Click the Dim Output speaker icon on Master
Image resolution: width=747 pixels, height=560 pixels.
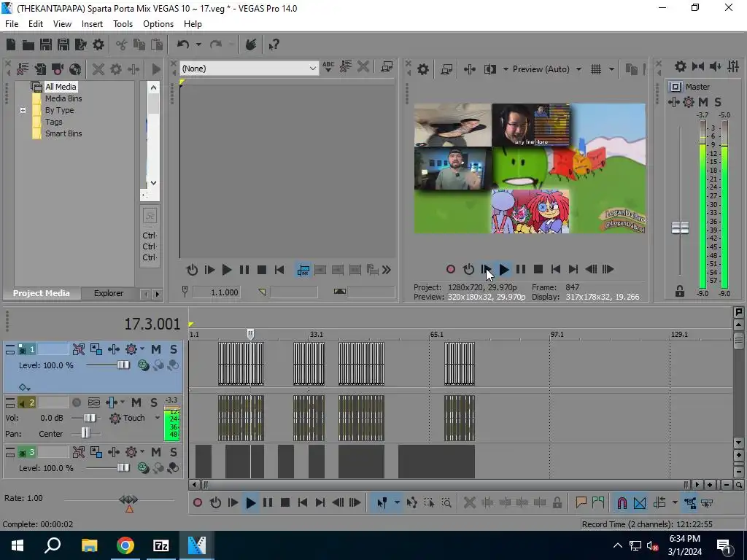[x=715, y=66]
